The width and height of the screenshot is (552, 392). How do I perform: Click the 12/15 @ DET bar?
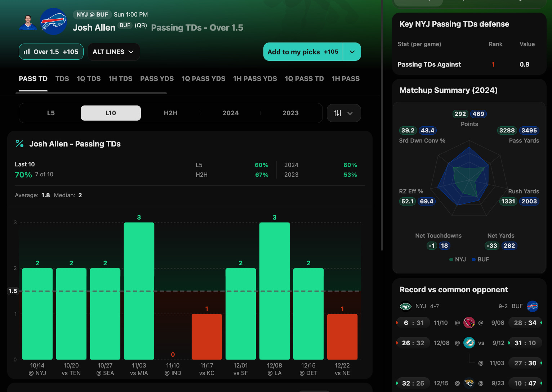click(x=308, y=314)
